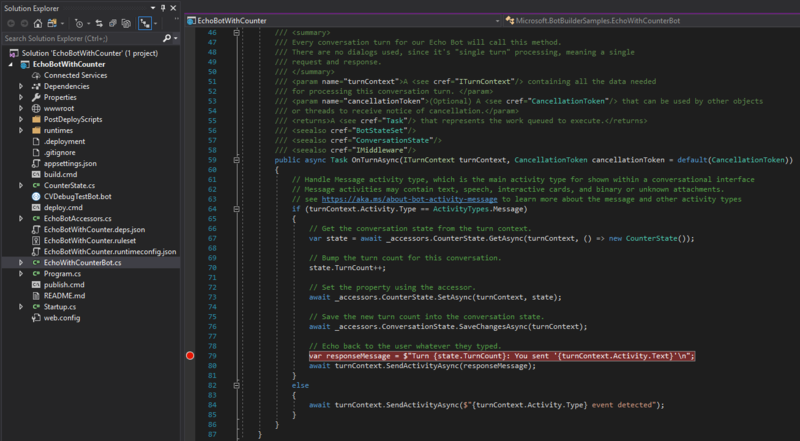
Task: Expand the CounterState.cs file node
Action: [21, 185]
